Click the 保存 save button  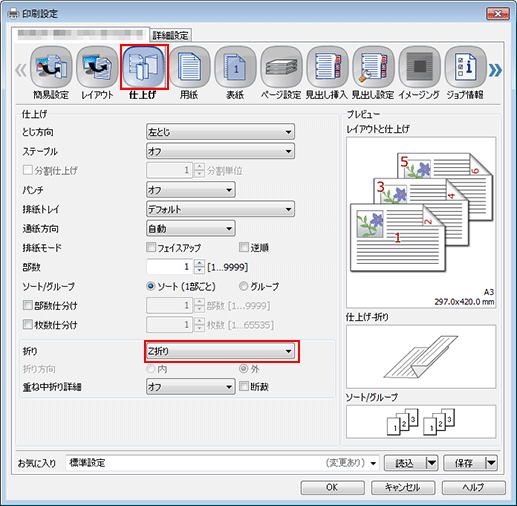pyautogui.click(x=464, y=463)
